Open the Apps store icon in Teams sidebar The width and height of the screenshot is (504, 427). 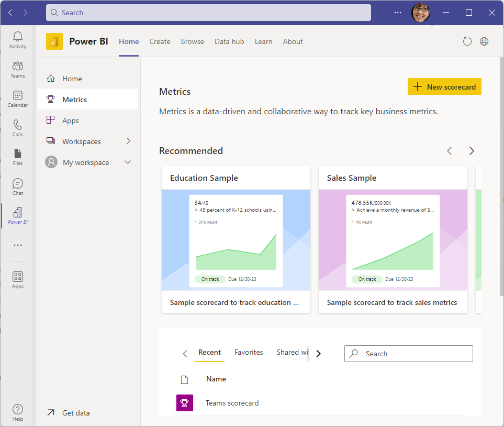(18, 280)
